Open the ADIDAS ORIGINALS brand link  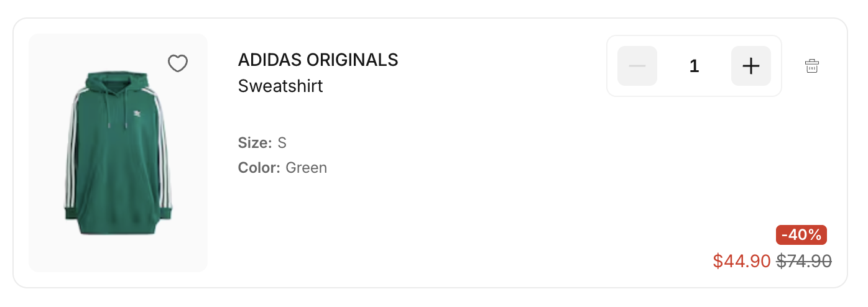coord(318,60)
